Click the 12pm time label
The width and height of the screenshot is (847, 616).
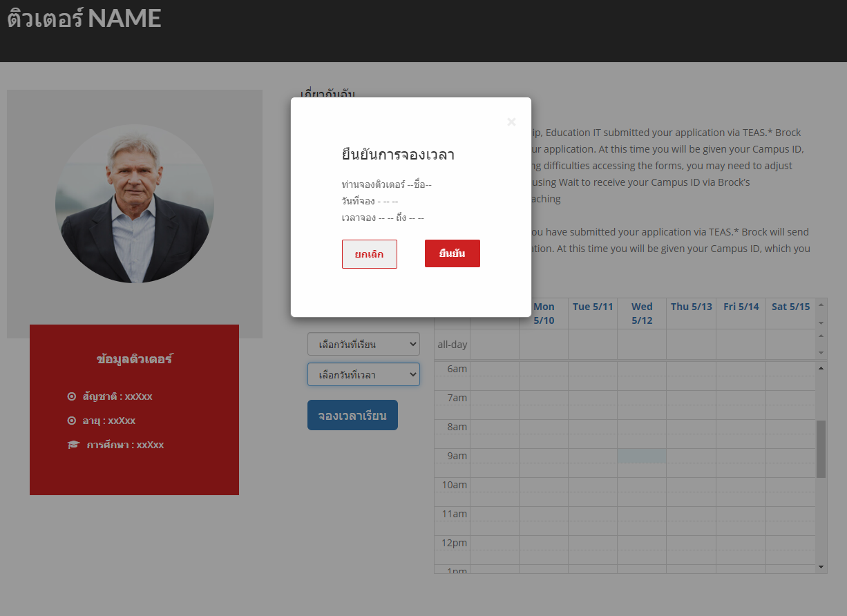(454, 543)
